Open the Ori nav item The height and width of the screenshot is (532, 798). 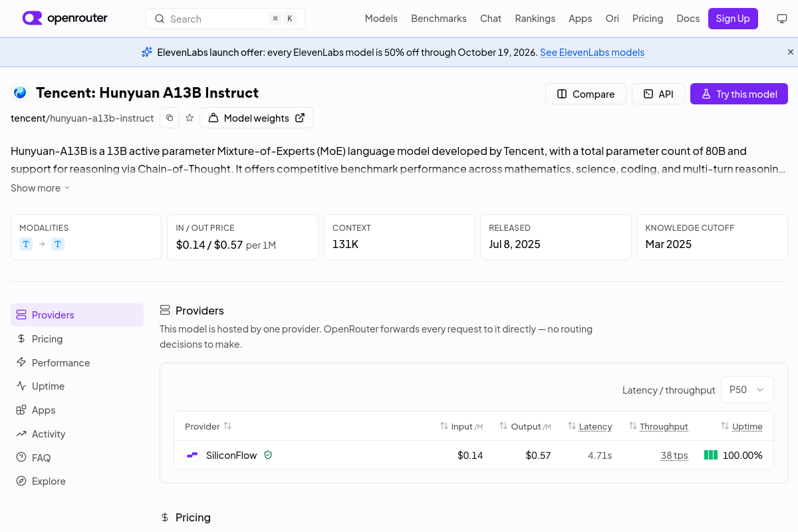612,19
